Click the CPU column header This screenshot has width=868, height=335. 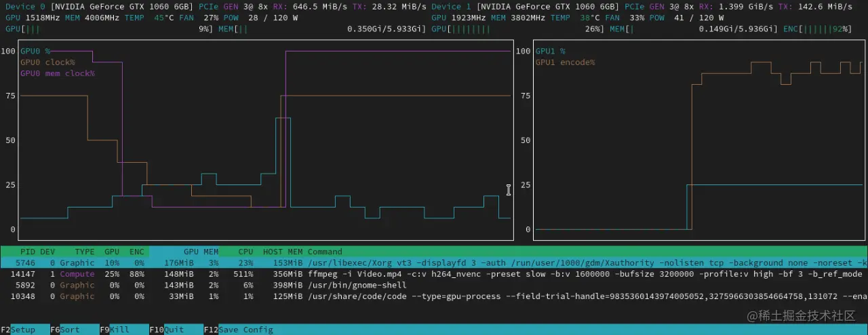point(245,252)
